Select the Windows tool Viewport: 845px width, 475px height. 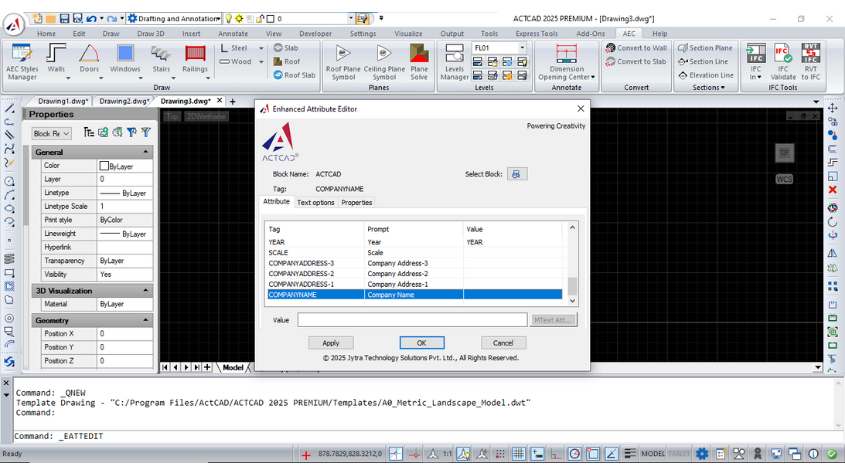[125, 59]
